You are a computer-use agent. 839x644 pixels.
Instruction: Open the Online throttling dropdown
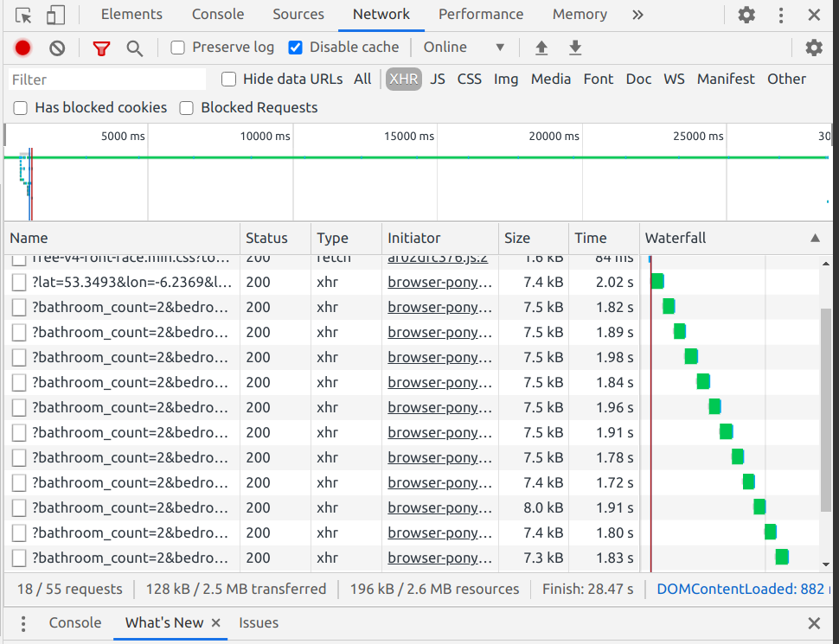464,48
